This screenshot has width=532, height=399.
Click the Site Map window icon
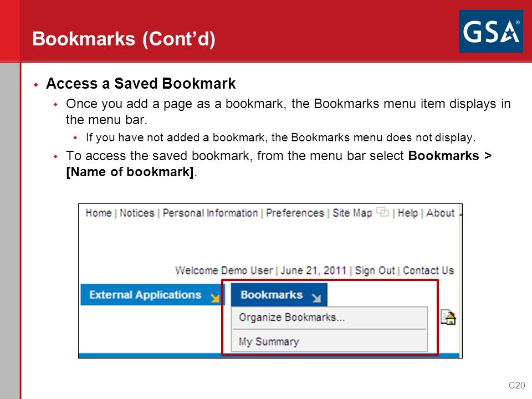click(x=383, y=212)
